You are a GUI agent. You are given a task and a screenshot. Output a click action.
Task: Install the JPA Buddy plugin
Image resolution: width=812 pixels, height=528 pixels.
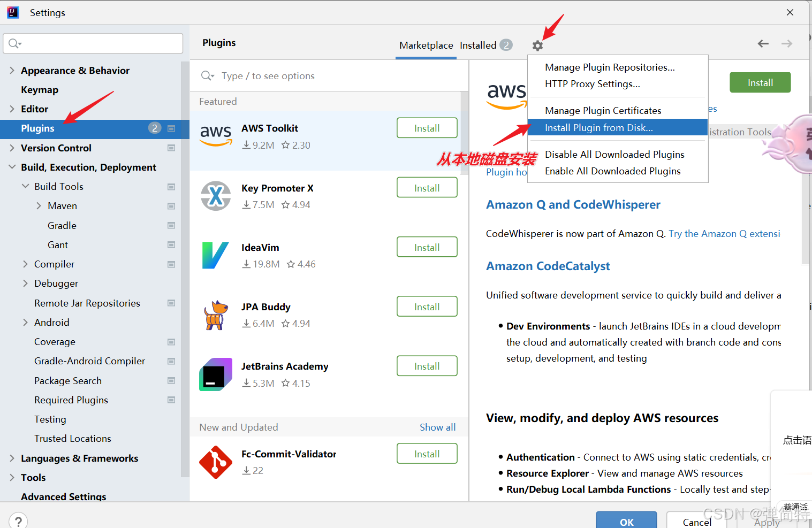point(427,307)
